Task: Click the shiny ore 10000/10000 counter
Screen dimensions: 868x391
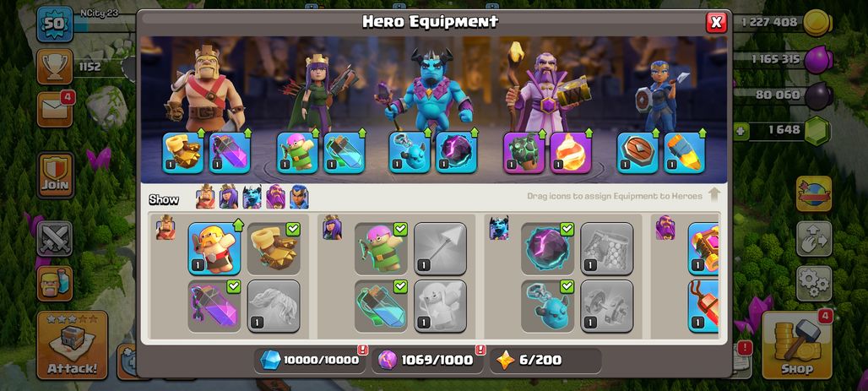Action: (310, 360)
